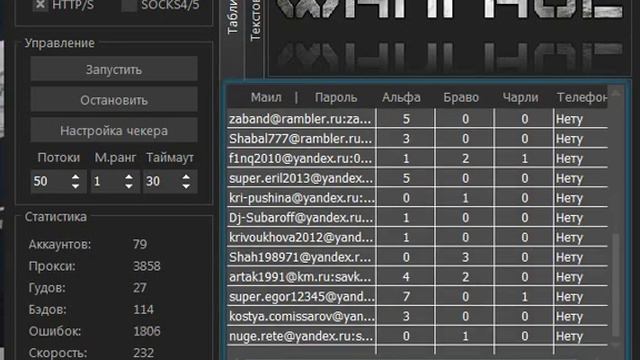The width and height of the screenshot is (640, 360).
Task: Select the super.egor12345@yand row
Action: (417, 296)
